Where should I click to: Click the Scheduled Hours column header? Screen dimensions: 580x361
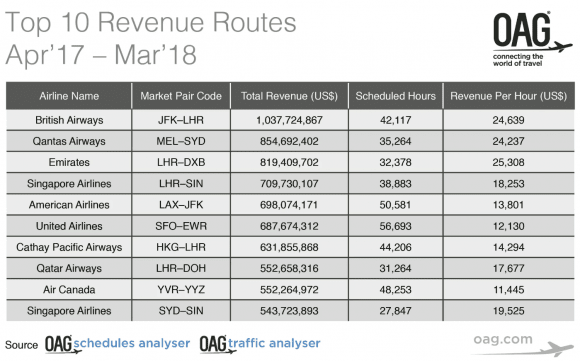coord(395,96)
